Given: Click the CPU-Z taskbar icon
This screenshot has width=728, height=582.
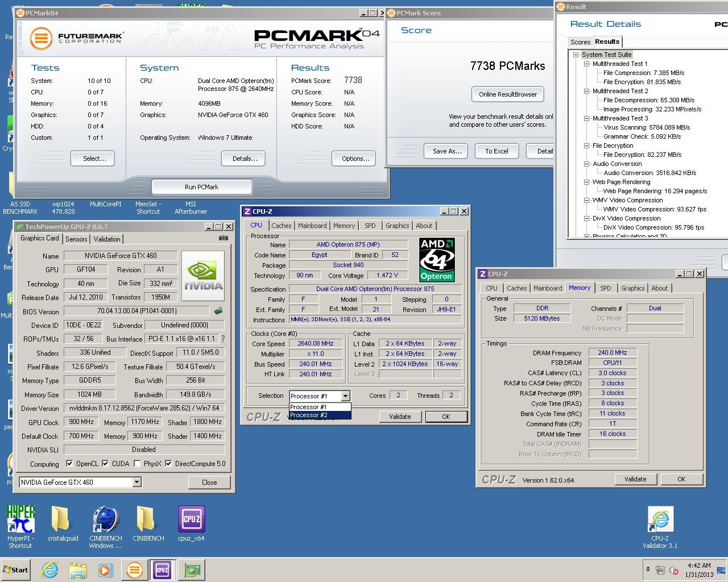Looking at the screenshot, I should 162,569.
